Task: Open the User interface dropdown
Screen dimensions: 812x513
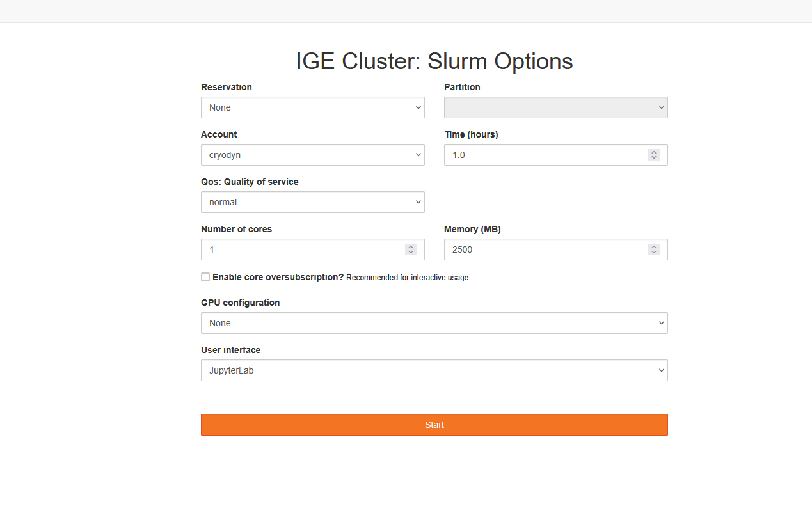Action: tap(434, 370)
